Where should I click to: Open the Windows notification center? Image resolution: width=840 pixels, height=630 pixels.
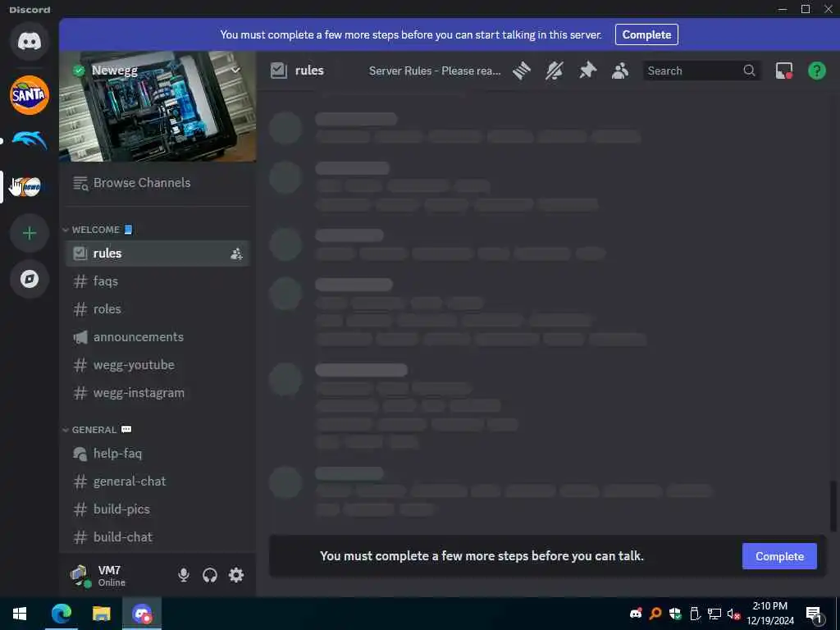pyautogui.click(x=814, y=614)
